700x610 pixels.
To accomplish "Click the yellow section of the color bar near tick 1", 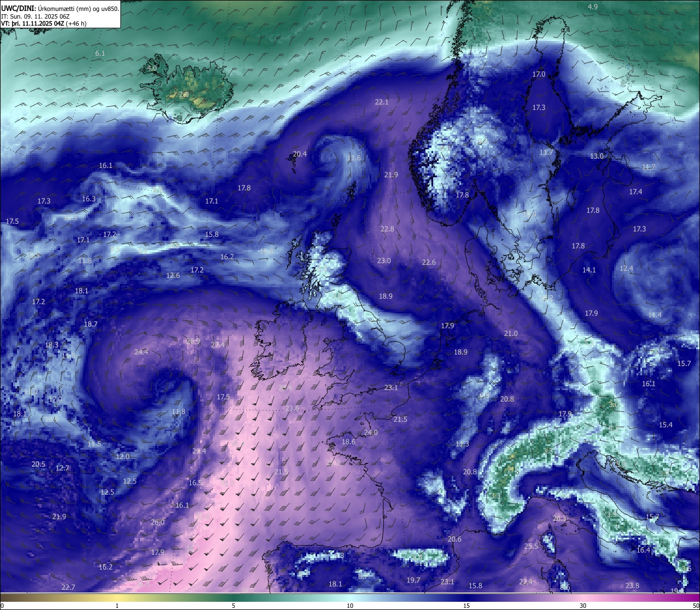I will pos(117,597).
